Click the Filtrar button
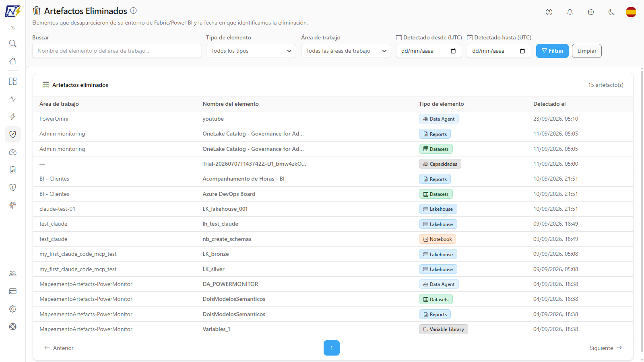 point(552,51)
